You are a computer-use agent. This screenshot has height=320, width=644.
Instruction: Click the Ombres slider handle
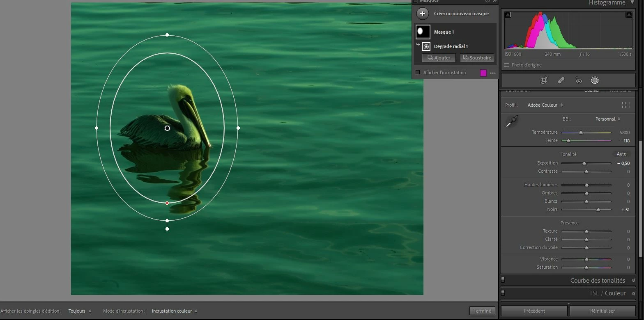tap(586, 193)
